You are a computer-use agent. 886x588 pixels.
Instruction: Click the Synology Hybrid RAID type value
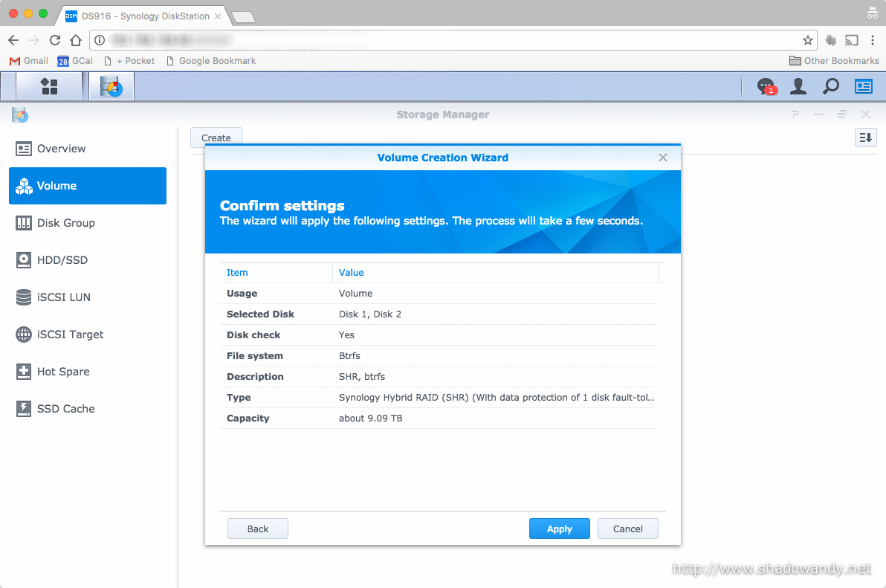497,397
